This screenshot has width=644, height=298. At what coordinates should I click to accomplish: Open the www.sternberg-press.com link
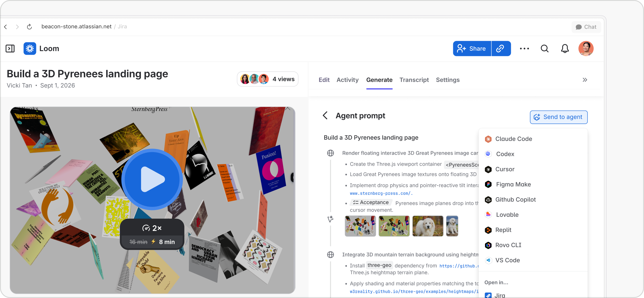tap(381, 194)
